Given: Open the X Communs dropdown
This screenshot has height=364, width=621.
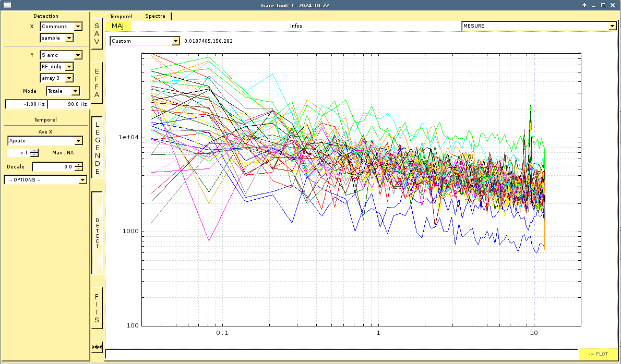Looking at the screenshot, I should coord(61,27).
